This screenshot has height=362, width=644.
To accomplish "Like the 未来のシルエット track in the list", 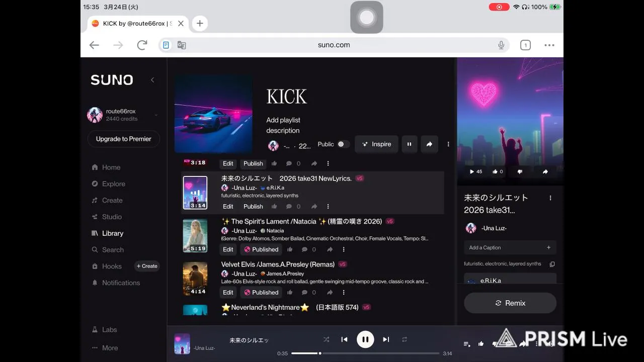I will click(x=274, y=207).
